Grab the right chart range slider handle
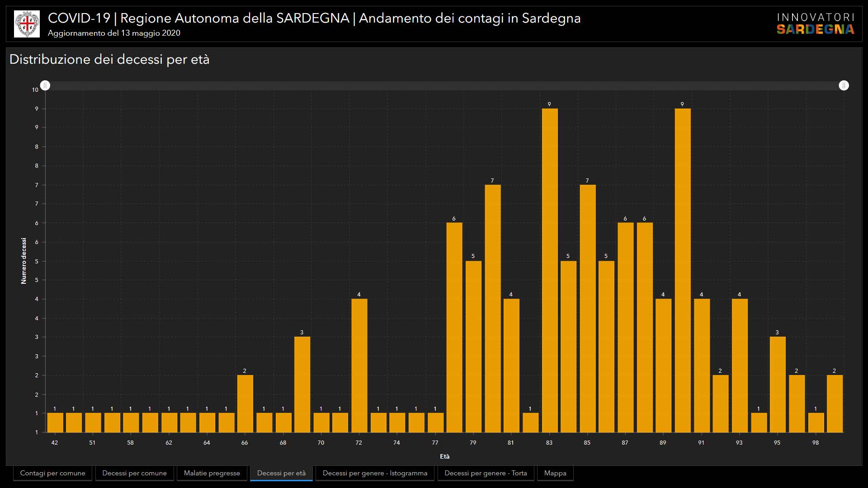 click(844, 85)
